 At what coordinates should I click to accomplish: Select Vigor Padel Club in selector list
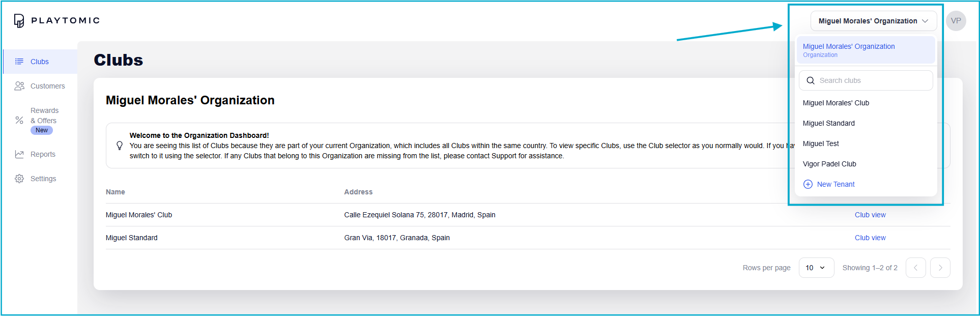coord(866,164)
